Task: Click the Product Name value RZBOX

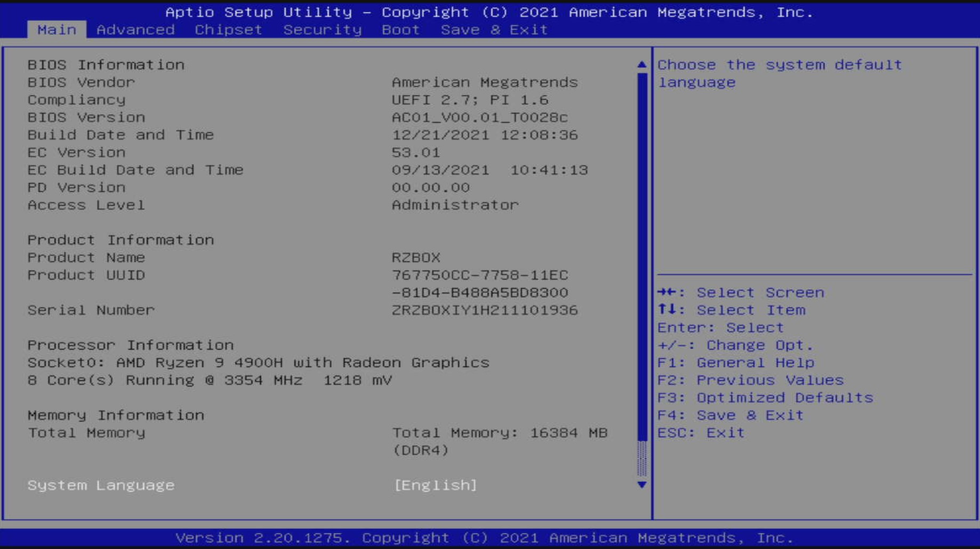Action: click(416, 258)
